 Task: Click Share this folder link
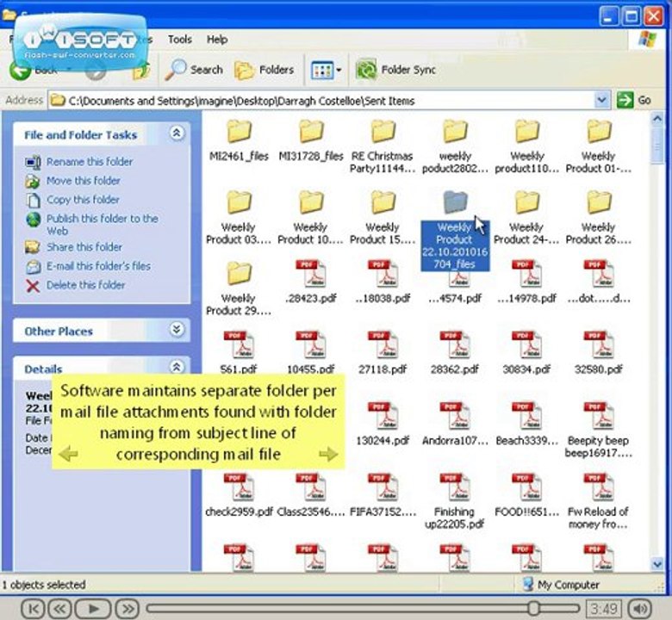click(84, 247)
